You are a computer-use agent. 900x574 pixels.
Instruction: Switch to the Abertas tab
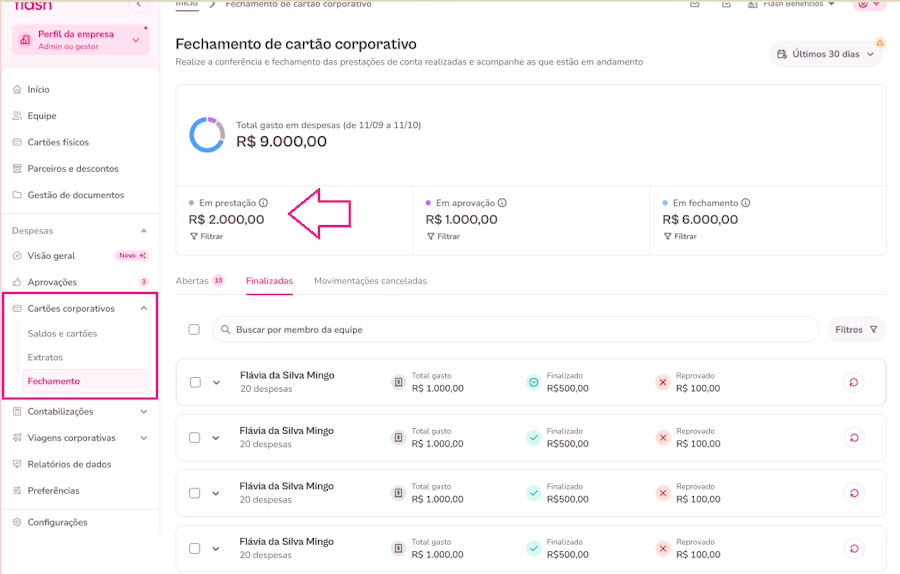tap(192, 281)
